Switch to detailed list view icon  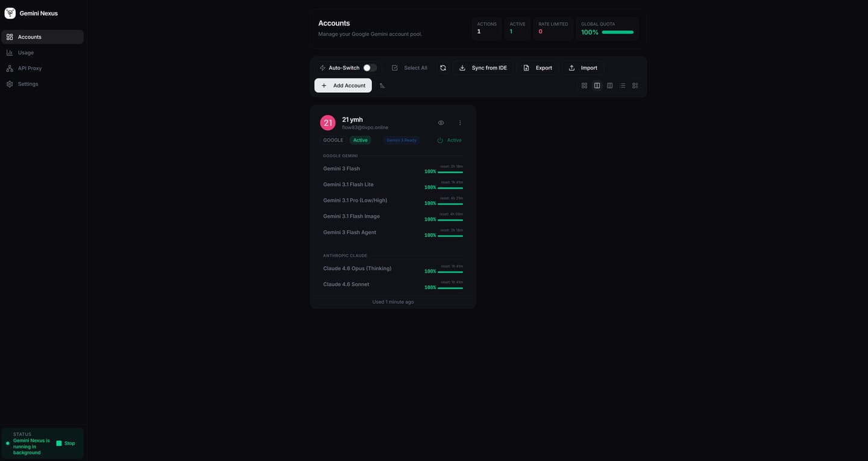[635, 86]
